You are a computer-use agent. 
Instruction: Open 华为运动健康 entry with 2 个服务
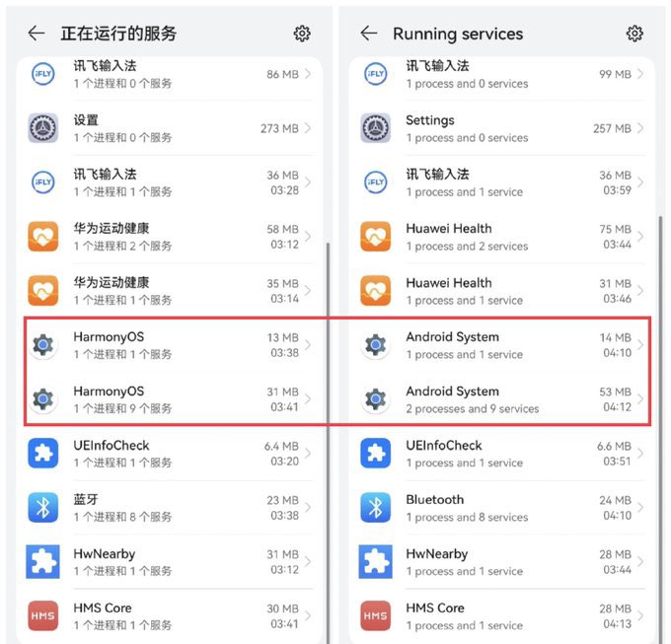point(169,237)
